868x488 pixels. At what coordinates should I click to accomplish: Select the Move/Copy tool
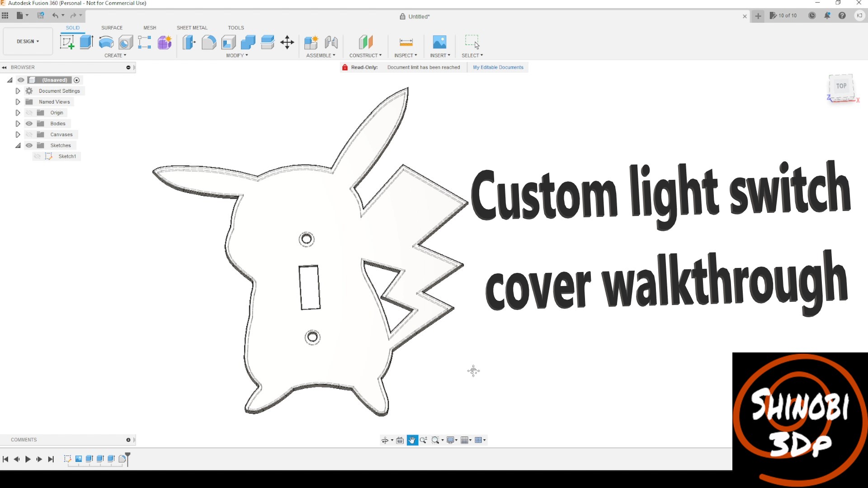(287, 42)
